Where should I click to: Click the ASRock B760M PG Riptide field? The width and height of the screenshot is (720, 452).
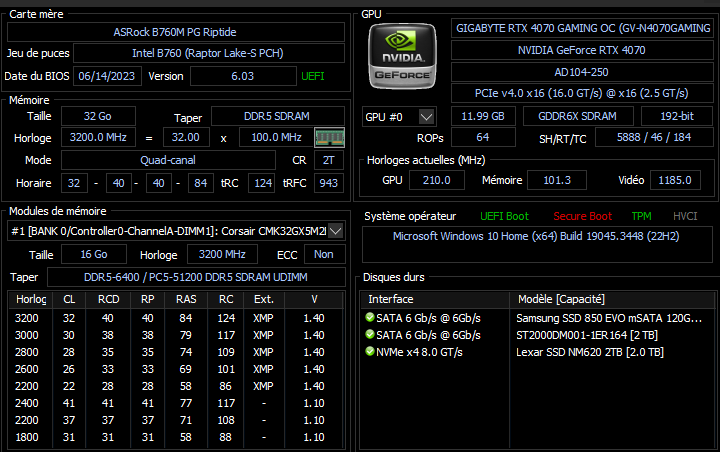(176, 32)
